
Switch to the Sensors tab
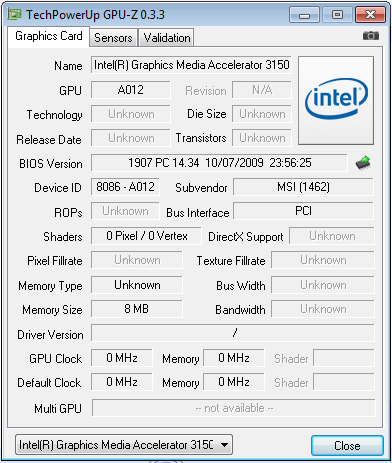point(113,38)
